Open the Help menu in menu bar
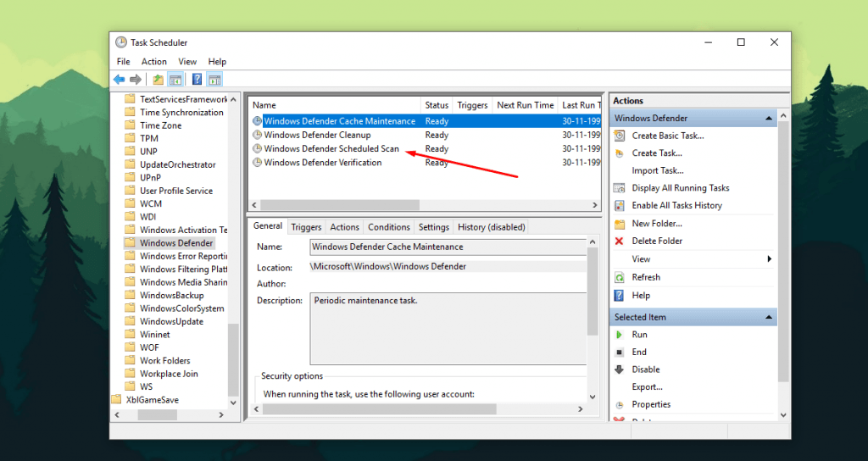 click(x=217, y=61)
